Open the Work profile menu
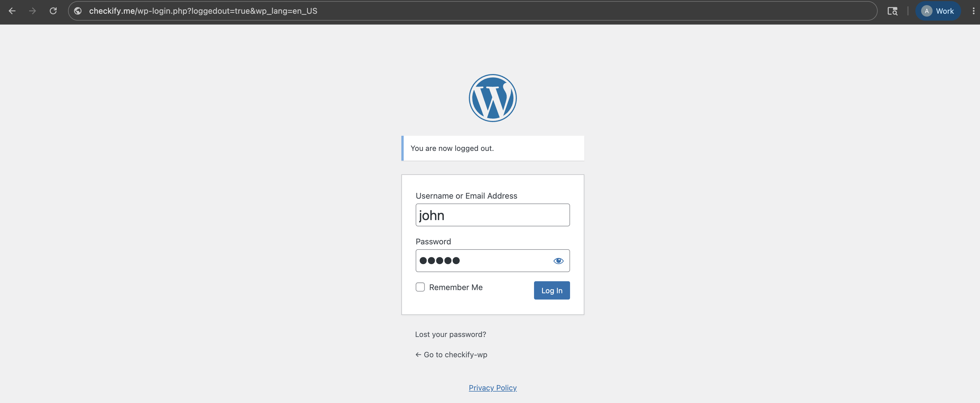This screenshot has width=980, height=403. (938, 11)
